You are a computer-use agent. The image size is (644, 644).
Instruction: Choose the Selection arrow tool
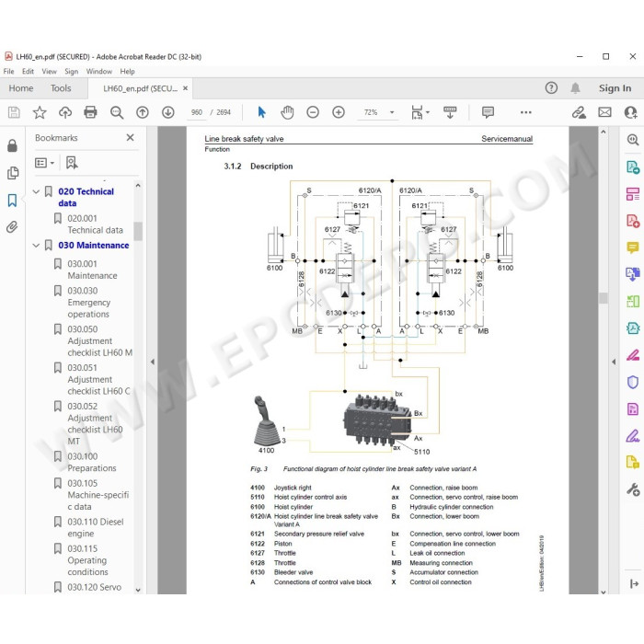click(x=261, y=112)
